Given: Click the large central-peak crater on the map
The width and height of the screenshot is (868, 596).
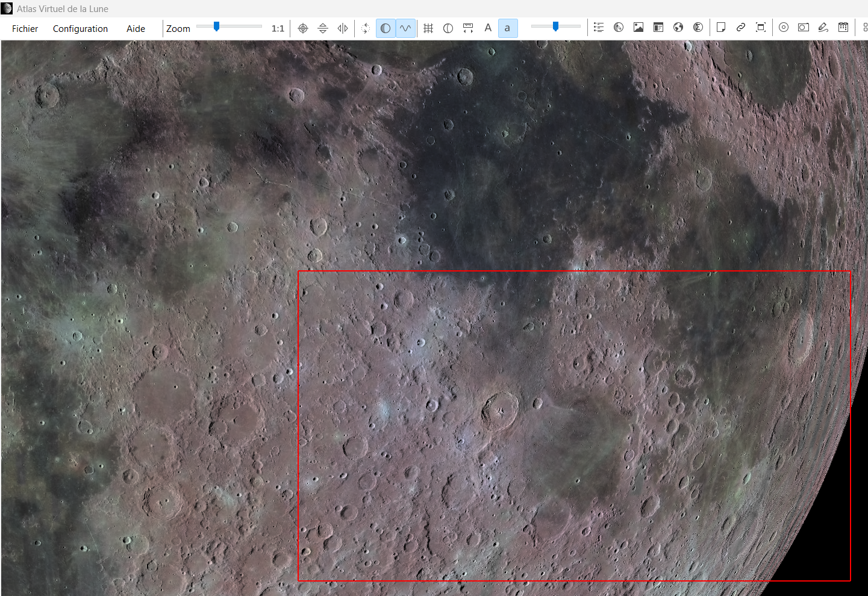Looking at the screenshot, I should click(x=500, y=411).
